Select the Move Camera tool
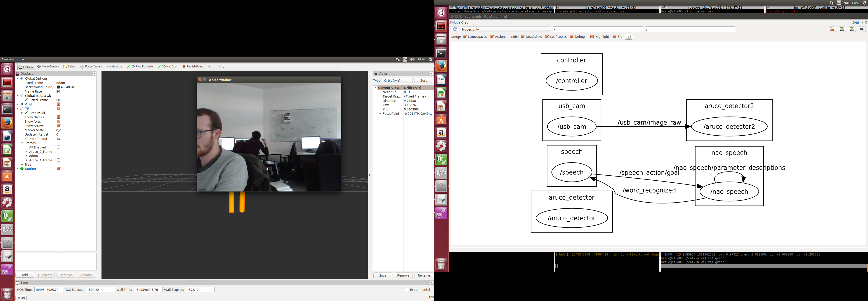 48,67
